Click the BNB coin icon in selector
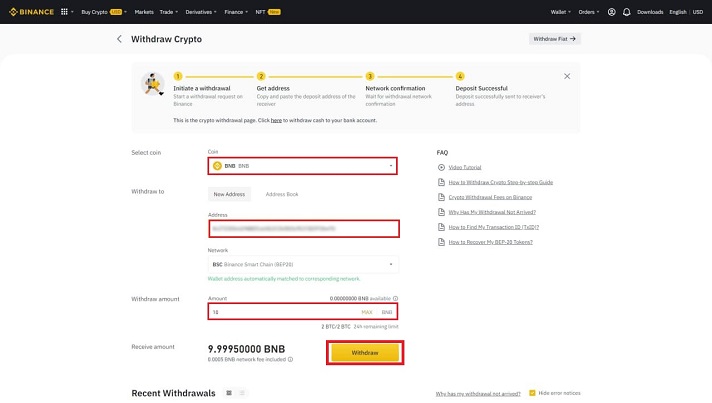 217,166
